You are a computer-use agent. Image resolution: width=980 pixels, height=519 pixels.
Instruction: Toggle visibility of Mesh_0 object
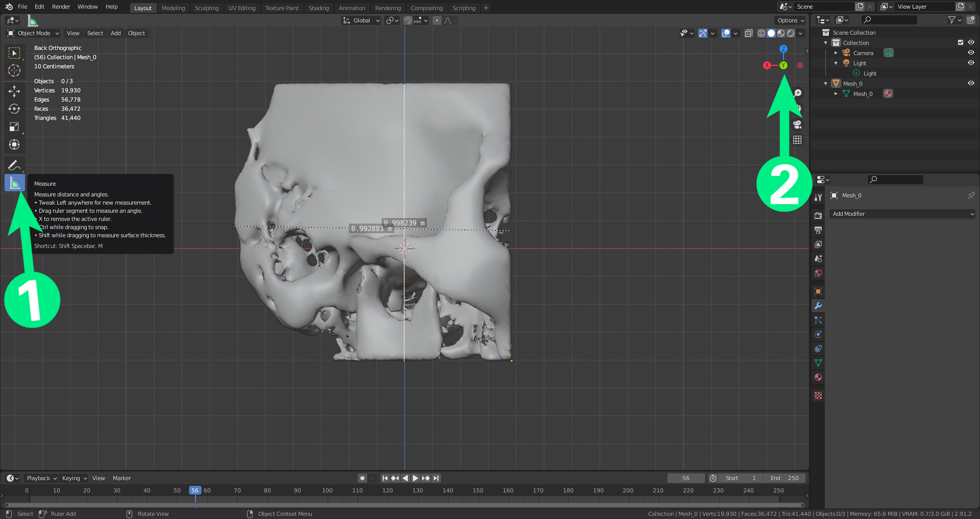point(971,83)
